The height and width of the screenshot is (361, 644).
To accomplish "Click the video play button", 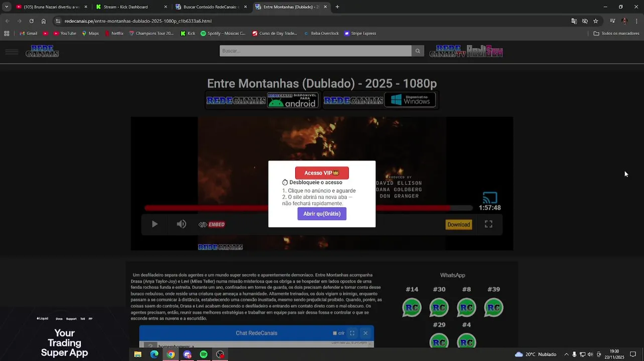I will click(x=155, y=224).
